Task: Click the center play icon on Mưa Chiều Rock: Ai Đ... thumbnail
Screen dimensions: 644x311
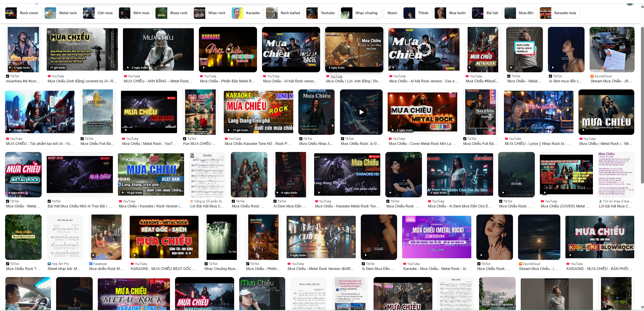Action: click(x=361, y=112)
